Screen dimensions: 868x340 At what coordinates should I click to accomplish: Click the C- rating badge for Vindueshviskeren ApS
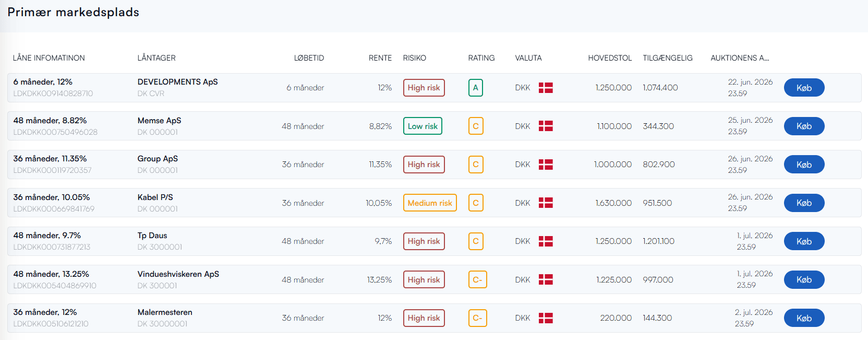coord(478,279)
